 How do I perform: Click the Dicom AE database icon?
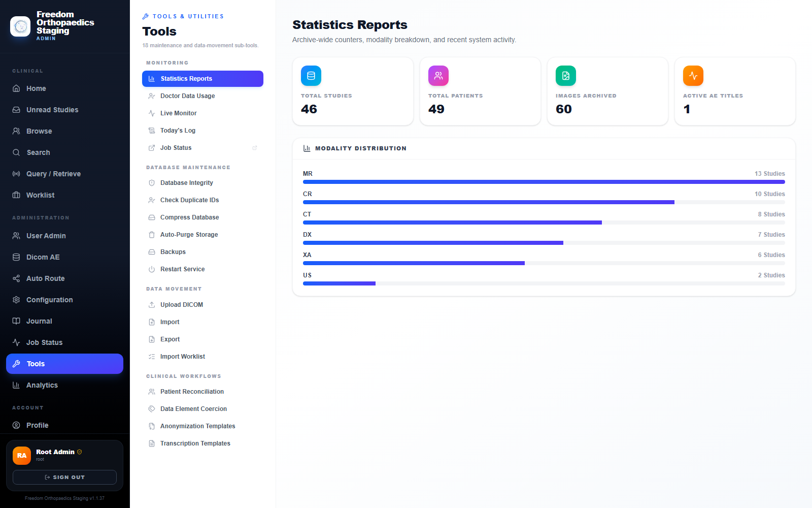tap(16, 257)
